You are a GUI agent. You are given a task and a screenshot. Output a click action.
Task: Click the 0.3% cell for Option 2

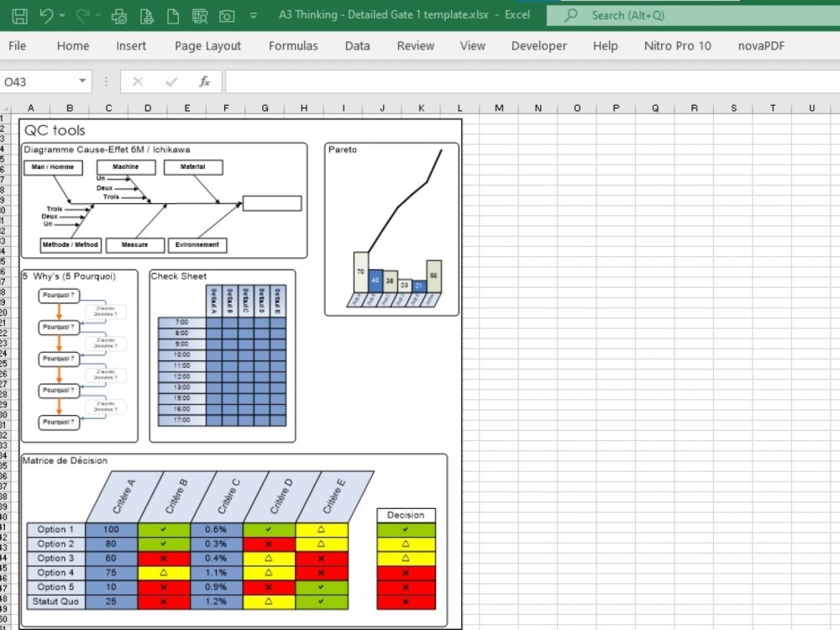coord(216,544)
